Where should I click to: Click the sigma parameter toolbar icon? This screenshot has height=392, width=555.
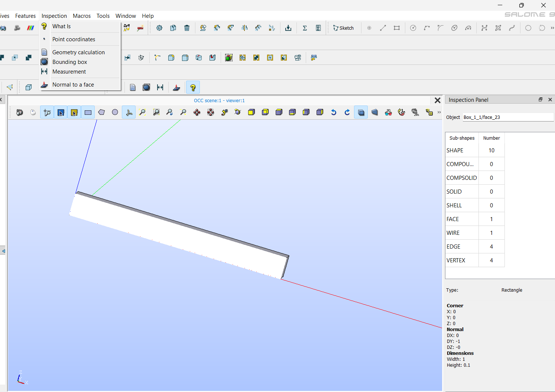click(x=305, y=28)
